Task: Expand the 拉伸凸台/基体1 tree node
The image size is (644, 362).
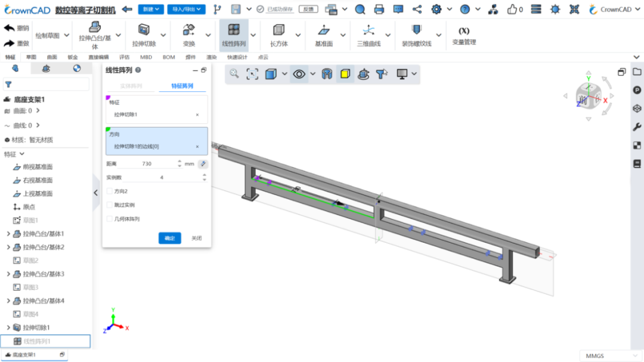Action: point(8,234)
